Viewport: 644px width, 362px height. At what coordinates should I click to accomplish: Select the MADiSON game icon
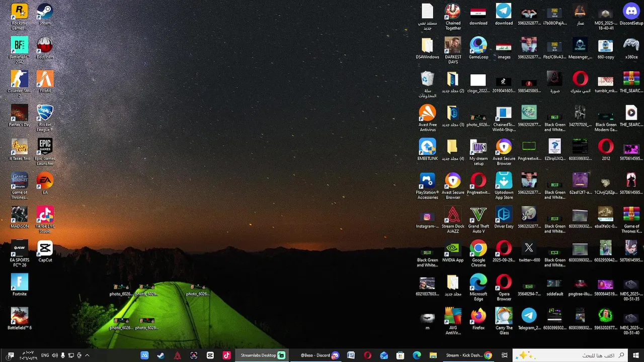[x=20, y=217]
